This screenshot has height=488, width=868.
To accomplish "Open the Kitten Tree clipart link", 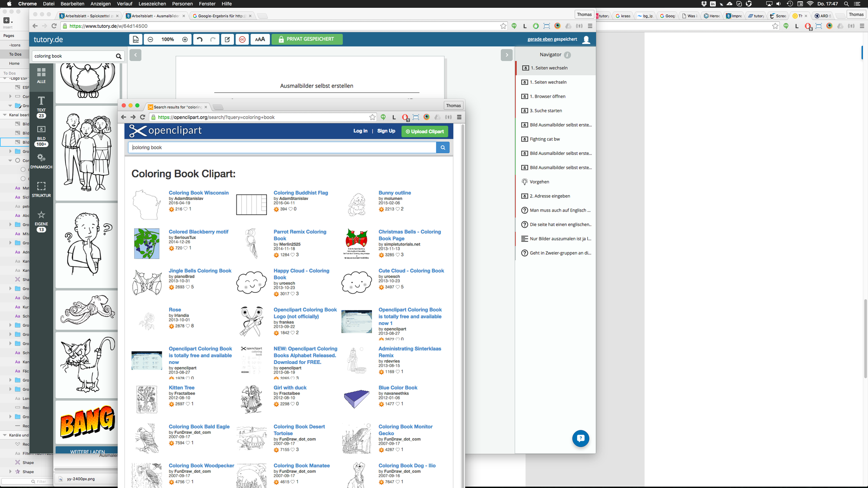I will coord(181,388).
